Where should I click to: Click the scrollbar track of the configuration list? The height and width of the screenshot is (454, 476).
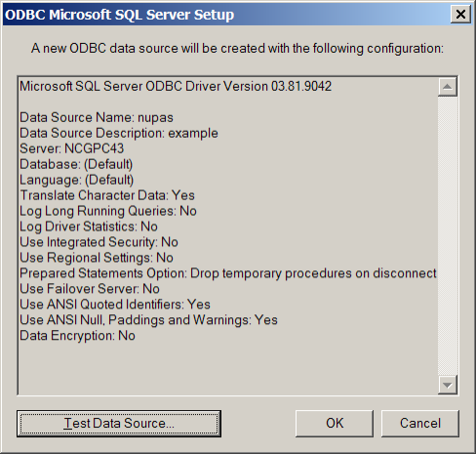pyautogui.click(x=448, y=236)
